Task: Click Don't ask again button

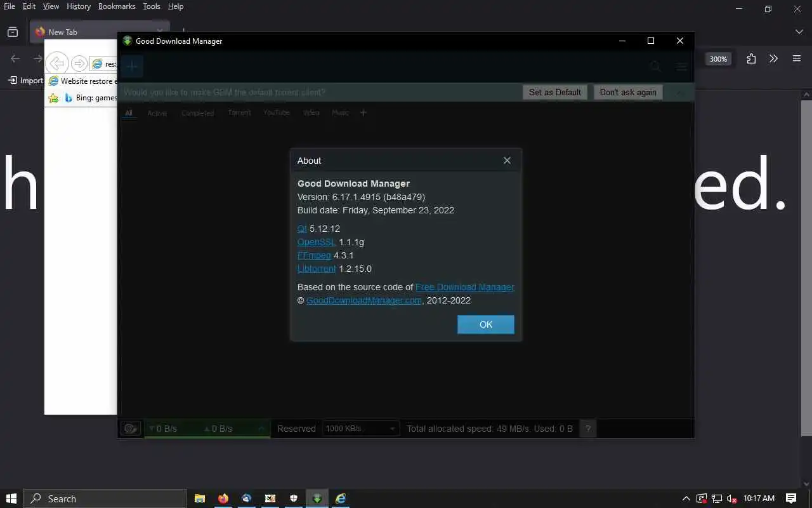Action: point(628,92)
